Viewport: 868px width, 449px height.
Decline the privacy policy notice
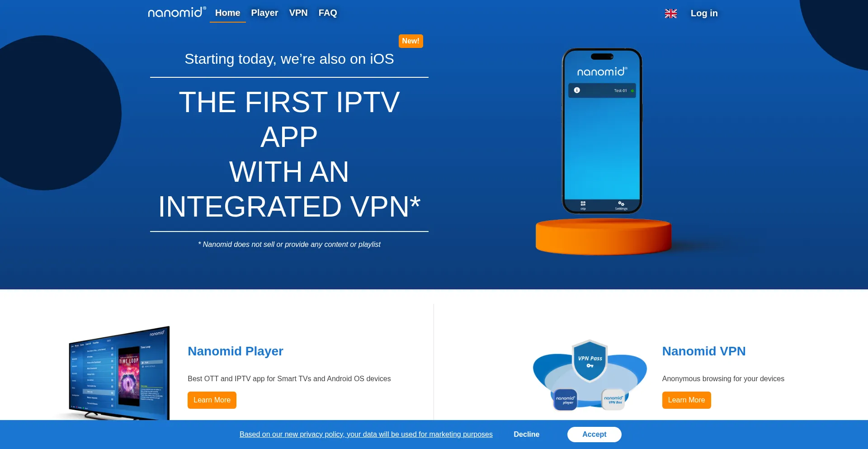(x=527, y=435)
